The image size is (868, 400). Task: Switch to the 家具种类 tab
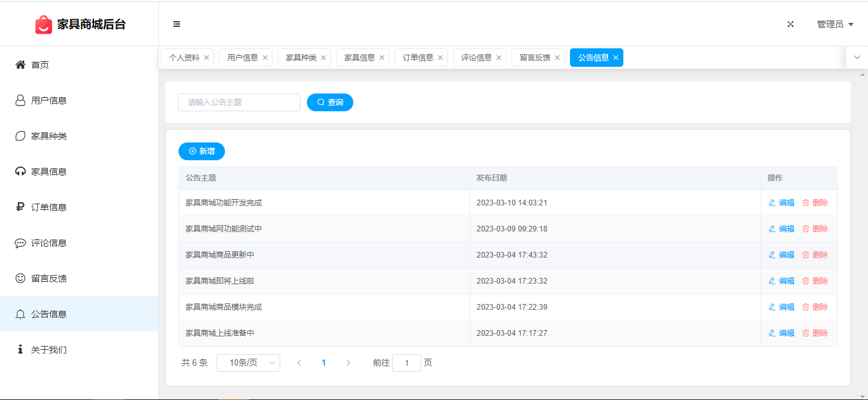pos(301,58)
